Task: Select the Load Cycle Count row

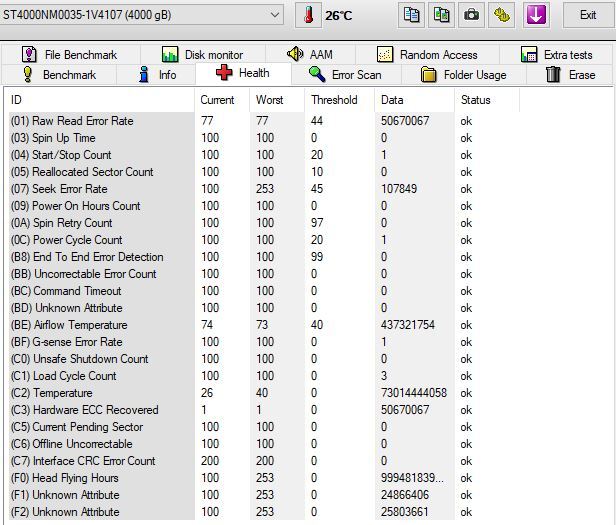Action: pos(264,376)
